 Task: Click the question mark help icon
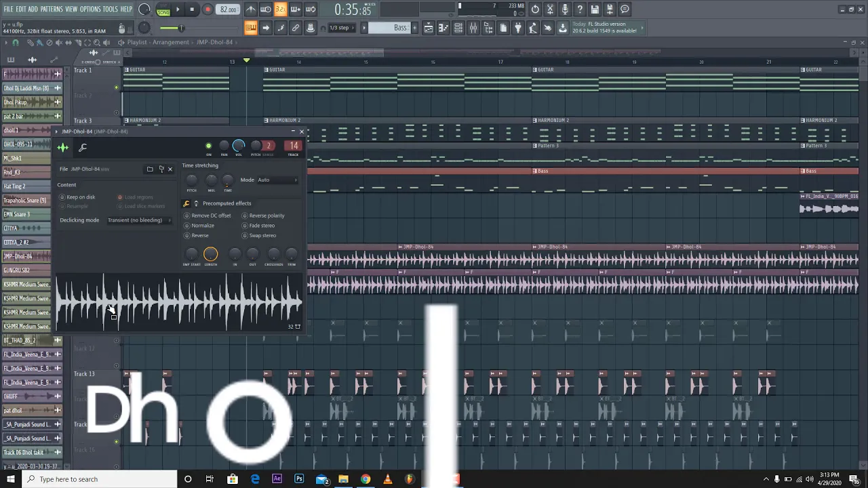pos(580,9)
